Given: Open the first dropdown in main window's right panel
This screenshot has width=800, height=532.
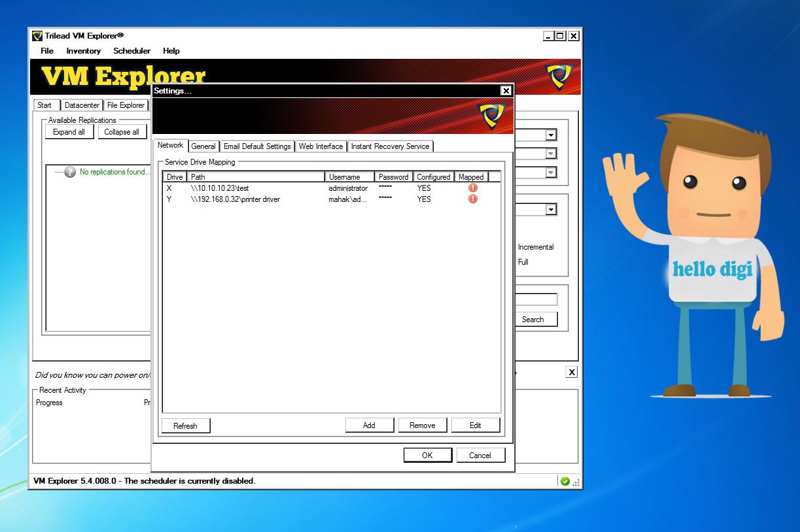Looking at the screenshot, I should pos(551,135).
